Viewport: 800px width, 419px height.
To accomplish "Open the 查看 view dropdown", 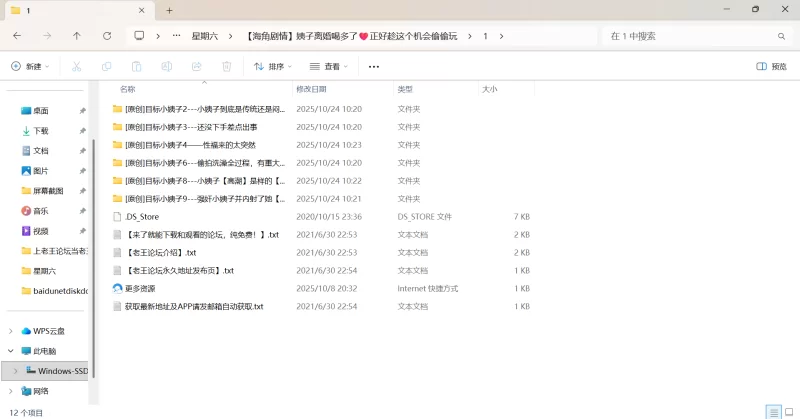I will tap(330, 67).
